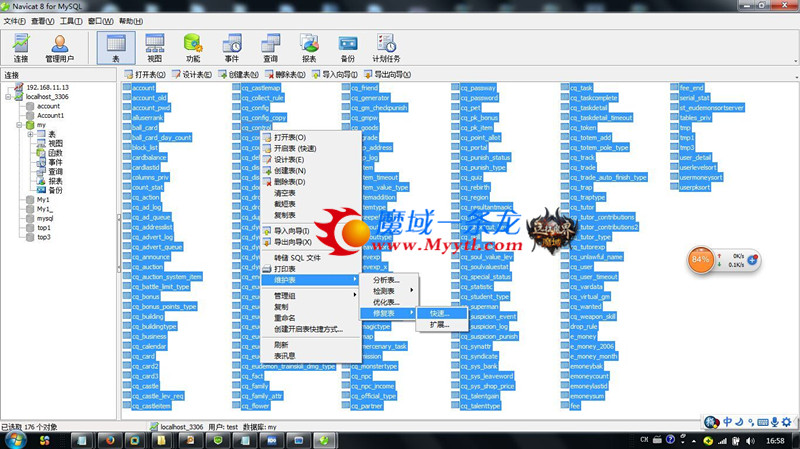Click the 报表 (Reports) toolbar icon
Viewport: 800px width, 449px height.
point(309,48)
